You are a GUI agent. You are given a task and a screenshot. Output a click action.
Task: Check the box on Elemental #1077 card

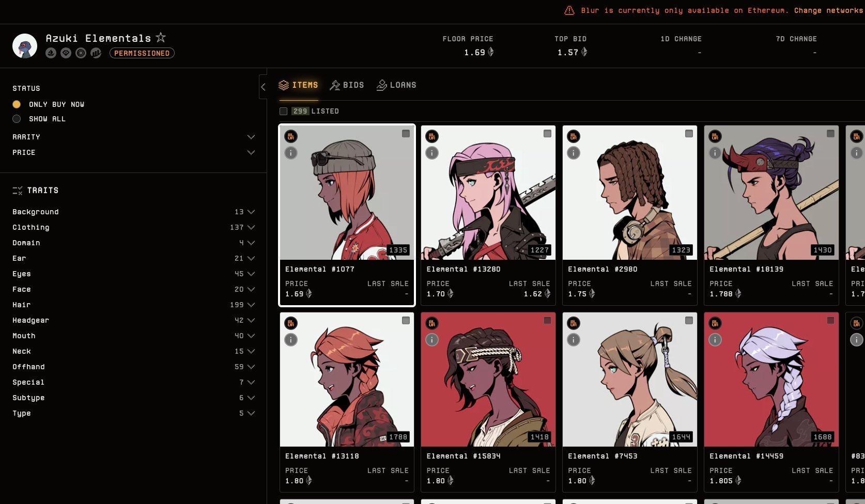click(406, 134)
